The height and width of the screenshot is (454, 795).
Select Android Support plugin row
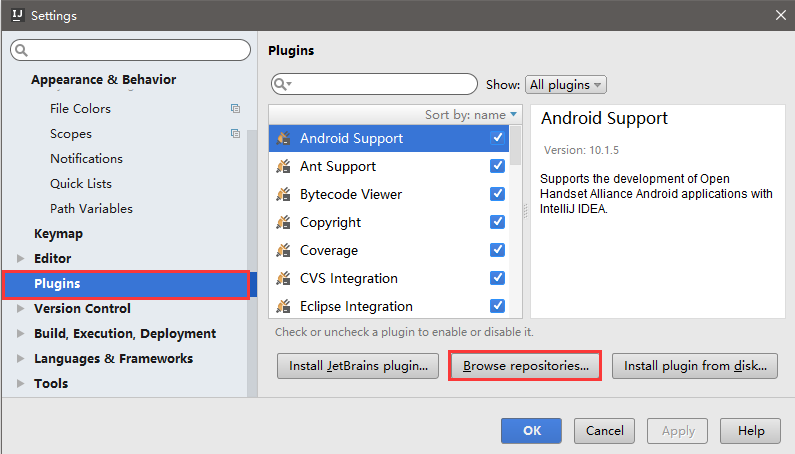389,138
